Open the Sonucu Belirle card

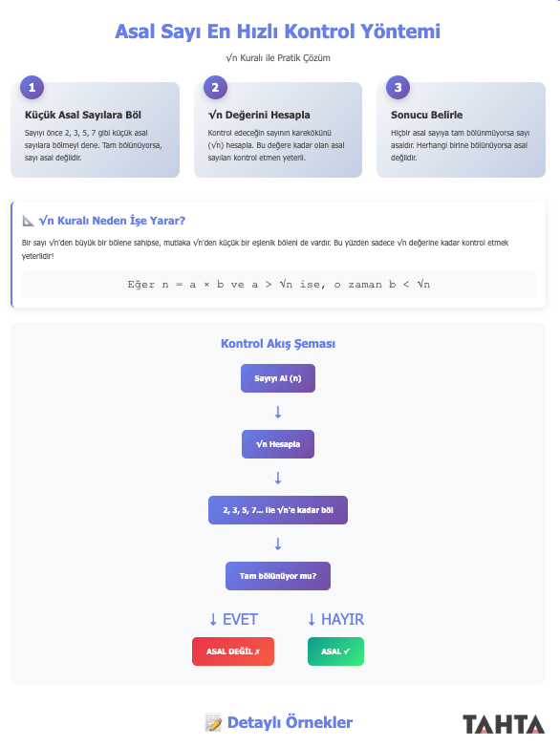pyautogui.click(x=461, y=130)
